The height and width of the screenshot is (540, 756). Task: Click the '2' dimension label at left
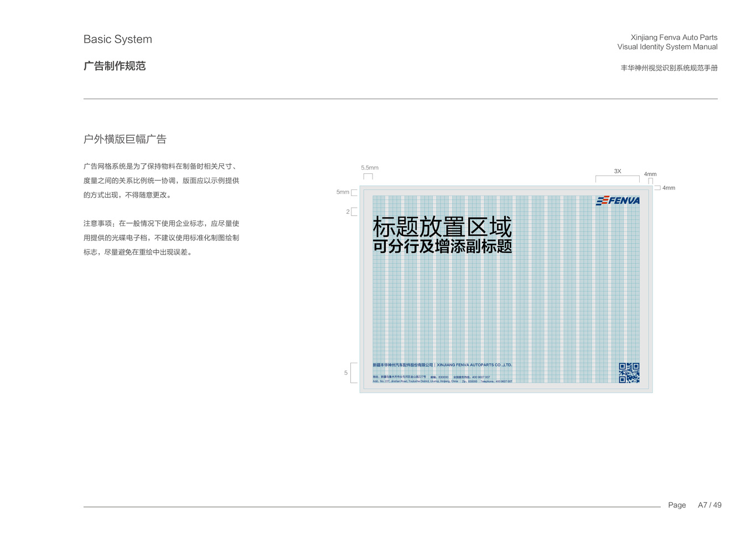(x=348, y=212)
